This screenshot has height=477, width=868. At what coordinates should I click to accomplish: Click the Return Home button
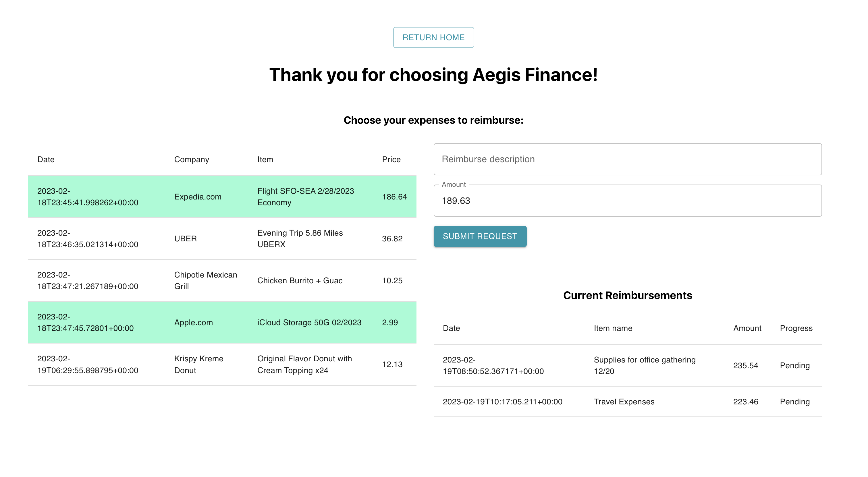[x=433, y=37]
